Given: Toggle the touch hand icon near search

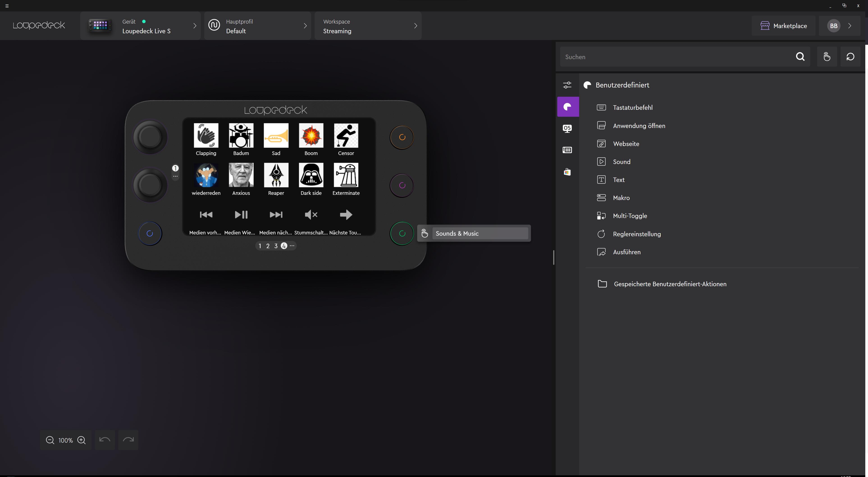Looking at the screenshot, I should point(827,57).
